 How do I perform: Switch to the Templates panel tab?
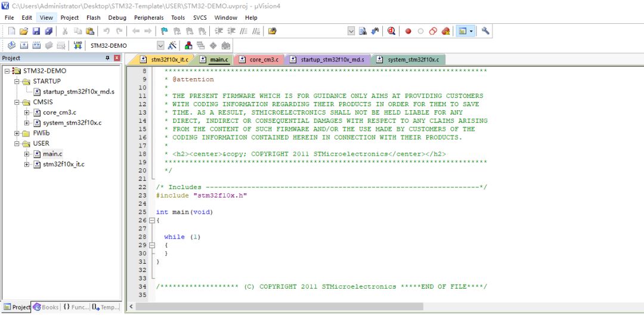pyautogui.click(x=106, y=307)
